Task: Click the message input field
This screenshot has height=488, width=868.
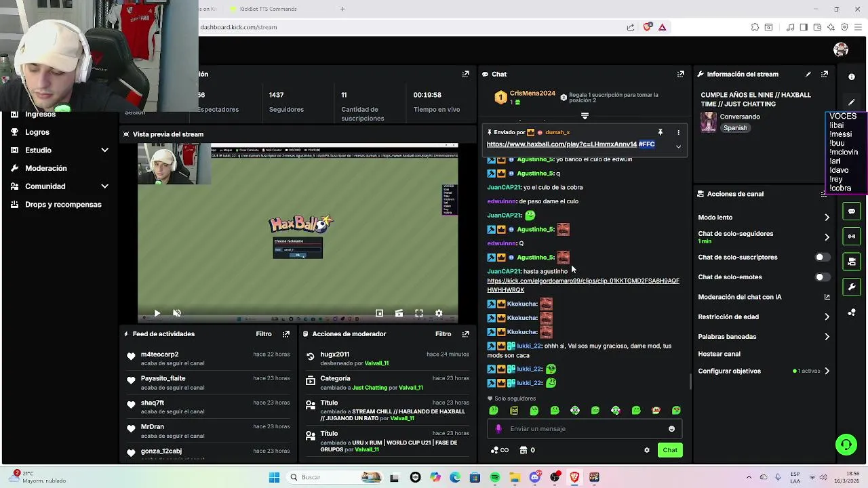Action: pos(583,428)
